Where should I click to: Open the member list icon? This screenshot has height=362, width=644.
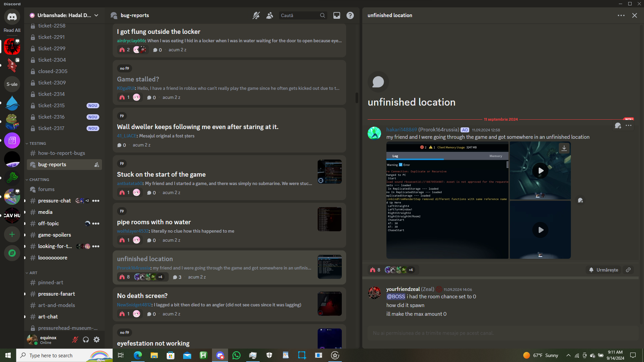click(x=269, y=15)
